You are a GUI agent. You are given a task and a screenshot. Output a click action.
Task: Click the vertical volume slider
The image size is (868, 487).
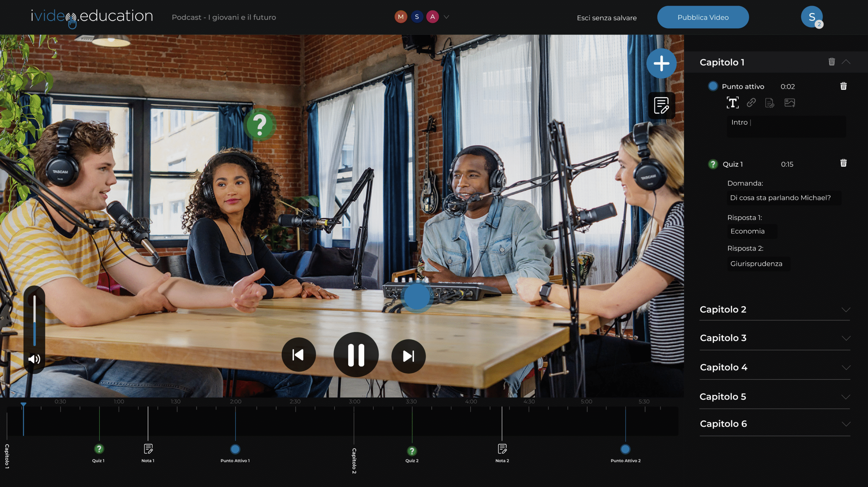[x=34, y=320]
